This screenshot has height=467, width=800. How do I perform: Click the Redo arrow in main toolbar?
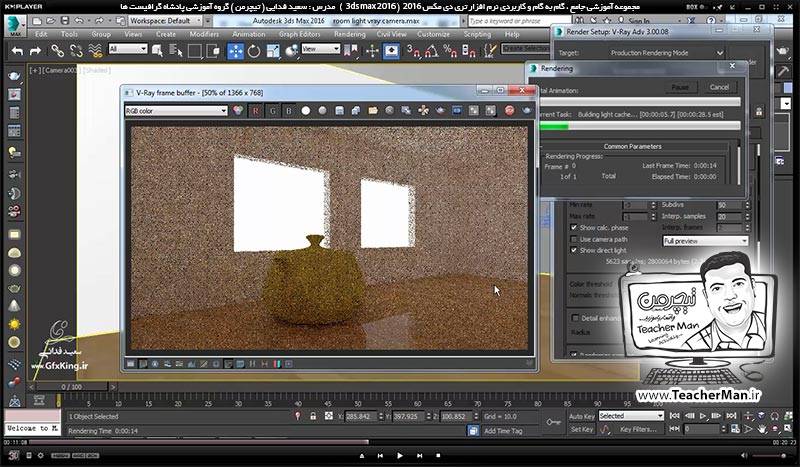(35, 51)
